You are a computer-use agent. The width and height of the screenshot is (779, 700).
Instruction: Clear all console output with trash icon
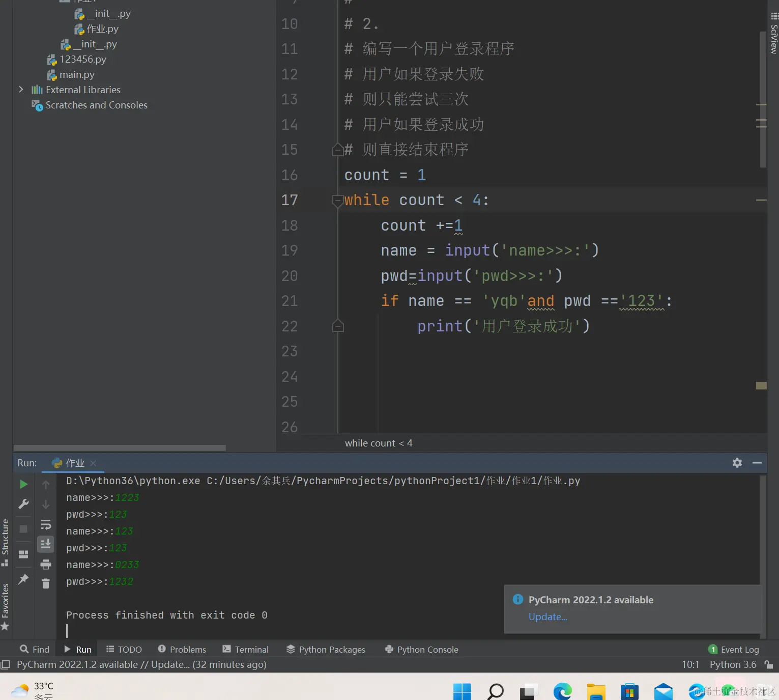click(x=46, y=584)
